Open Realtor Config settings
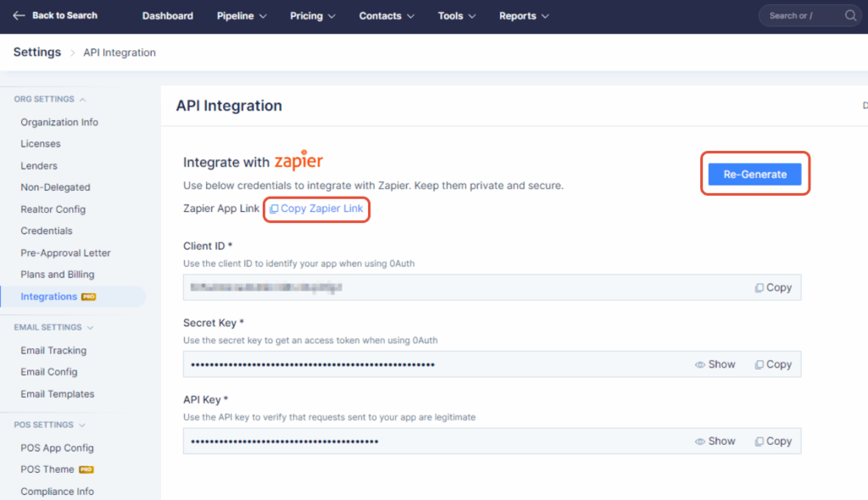This screenshot has width=868, height=500. [x=53, y=209]
